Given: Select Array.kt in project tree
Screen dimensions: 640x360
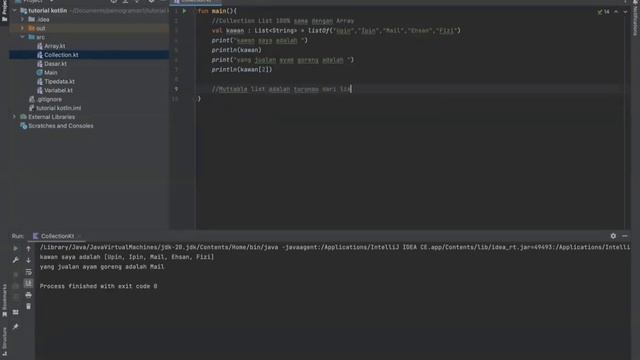Looking at the screenshot, I should [x=55, y=46].
